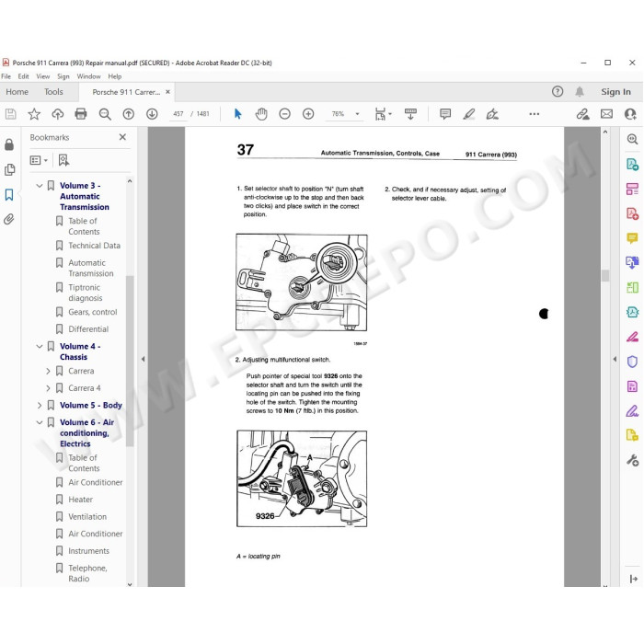644x644 pixels.
Task: Open the Window menu
Action: point(88,76)
